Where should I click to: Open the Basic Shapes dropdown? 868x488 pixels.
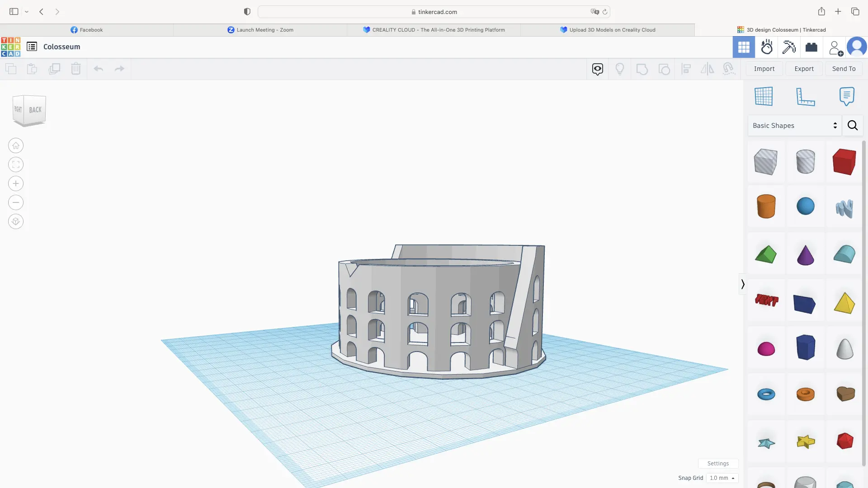[x=795, y=126]
